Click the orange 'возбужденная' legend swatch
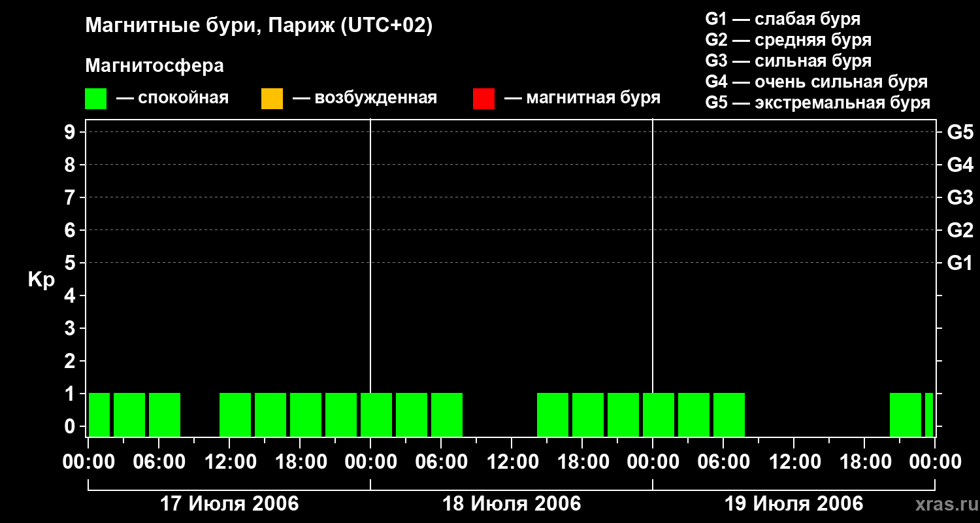 point(272,99)
